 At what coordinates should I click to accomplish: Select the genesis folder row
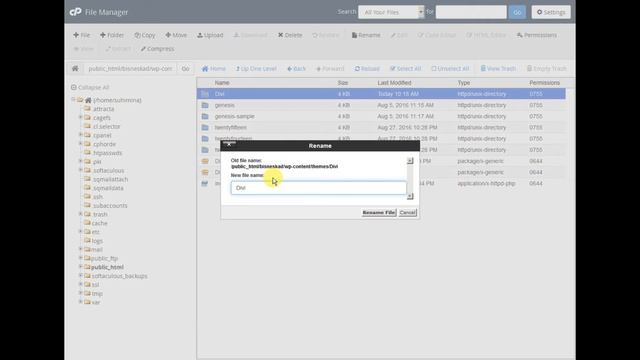[x=381, y=105]
